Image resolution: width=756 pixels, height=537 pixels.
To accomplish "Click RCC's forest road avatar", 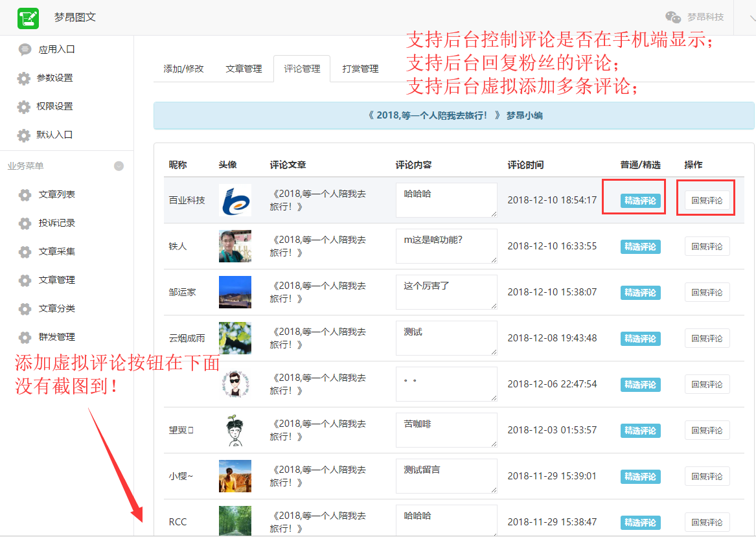I will coord(235,521).
